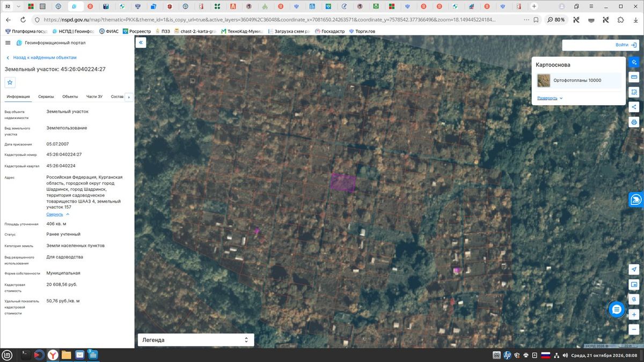
Task: Open the chat assistant bubble
Action: tap(617, 309)
